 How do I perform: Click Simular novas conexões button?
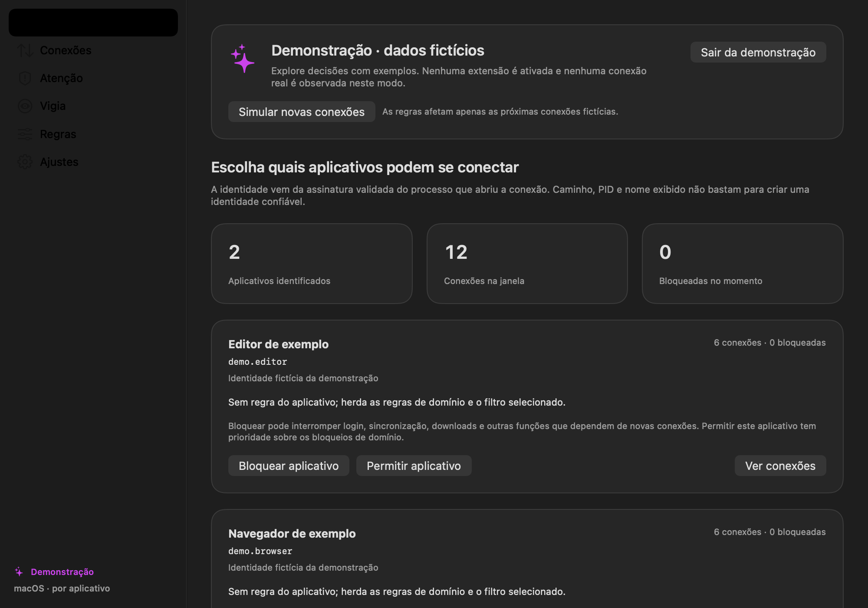(x=302, y=112)
